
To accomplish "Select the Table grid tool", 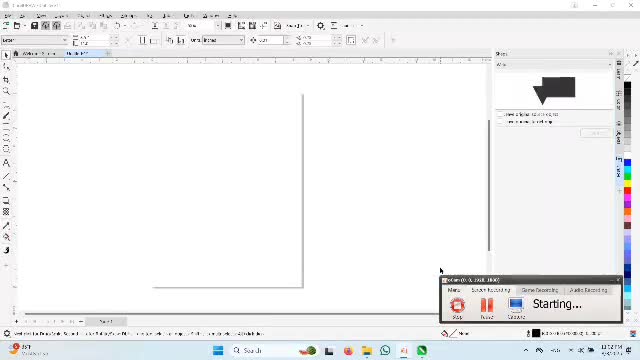I will tap(6, 212).
